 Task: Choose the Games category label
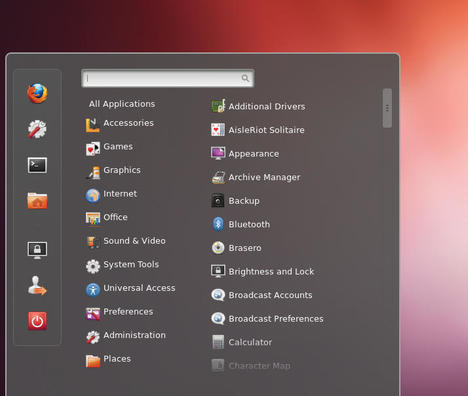click(x=118, y=147)
